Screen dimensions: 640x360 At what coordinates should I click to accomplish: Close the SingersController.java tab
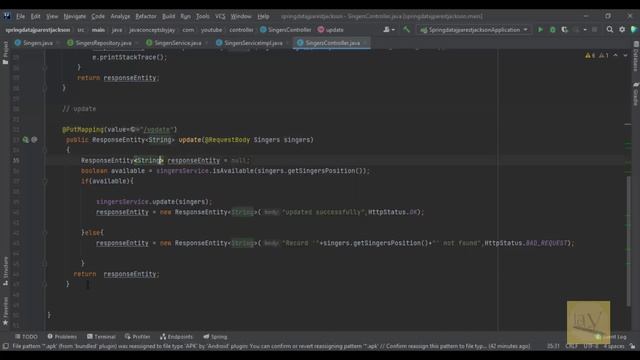(365, 43)
